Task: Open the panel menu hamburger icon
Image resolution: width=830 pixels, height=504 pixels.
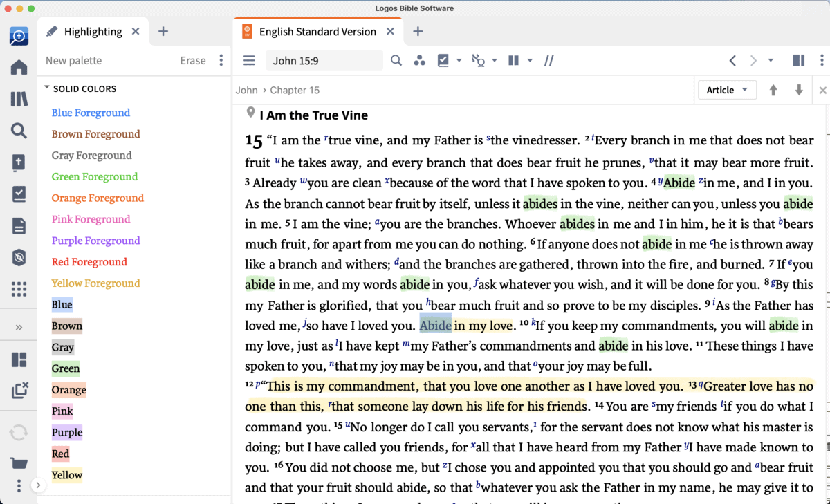Action: (x=249, y=61)
